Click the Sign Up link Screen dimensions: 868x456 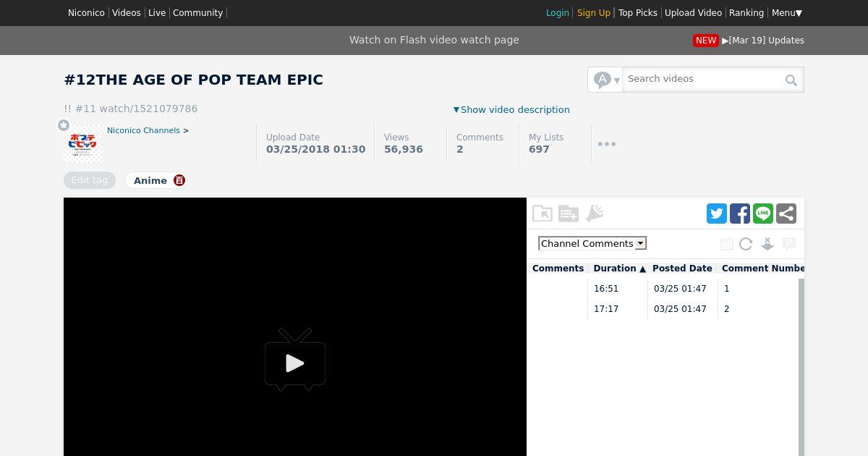click(x=594, y=13)
